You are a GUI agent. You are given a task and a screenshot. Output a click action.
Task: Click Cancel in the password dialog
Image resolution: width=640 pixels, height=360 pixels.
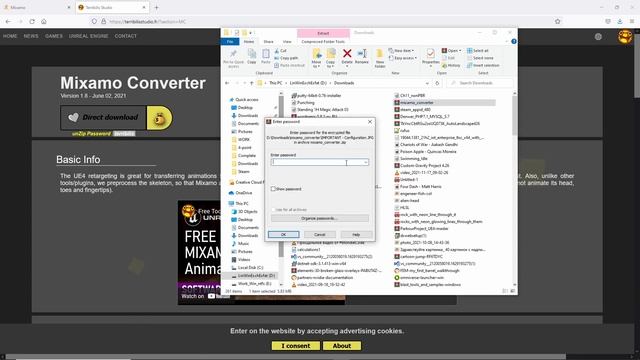320,234
